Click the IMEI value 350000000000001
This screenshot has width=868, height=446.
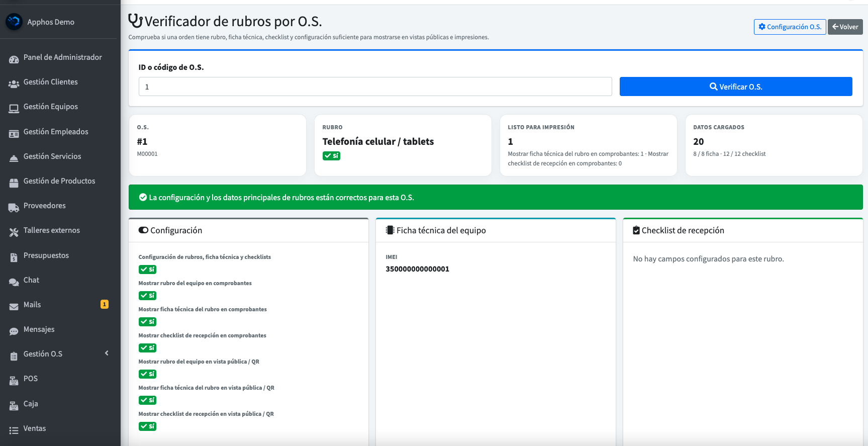418,269
